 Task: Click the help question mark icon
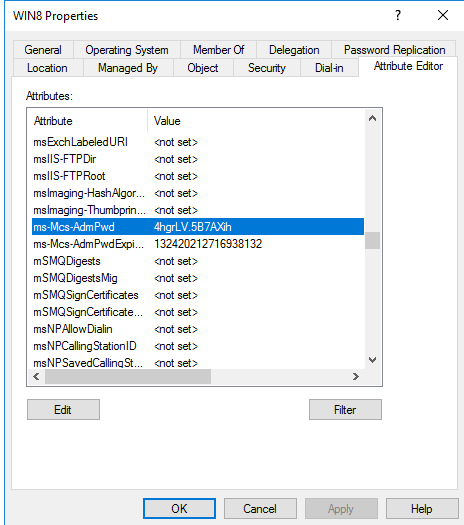[397, 15]
